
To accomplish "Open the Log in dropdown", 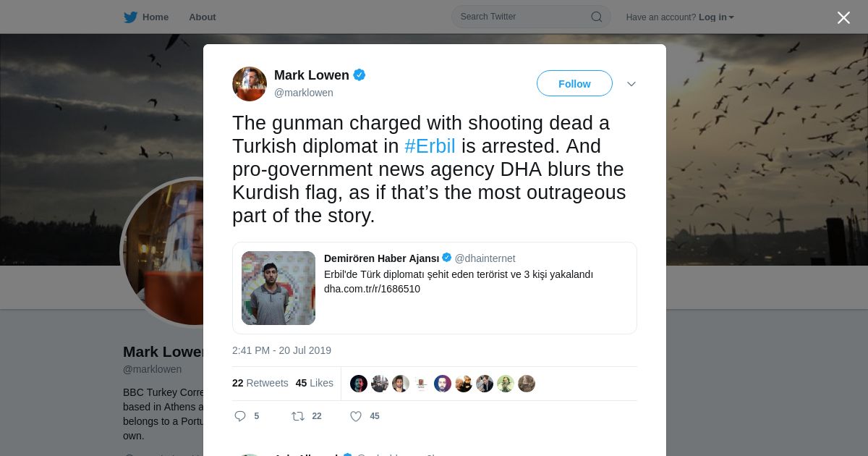I will pyautogui.click(x=716, y=17).
